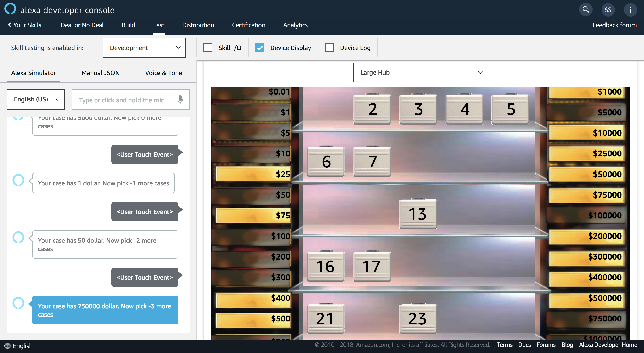Select briefcase number 5
Viewport: 644px width, 353px height.
click(510, 109)
